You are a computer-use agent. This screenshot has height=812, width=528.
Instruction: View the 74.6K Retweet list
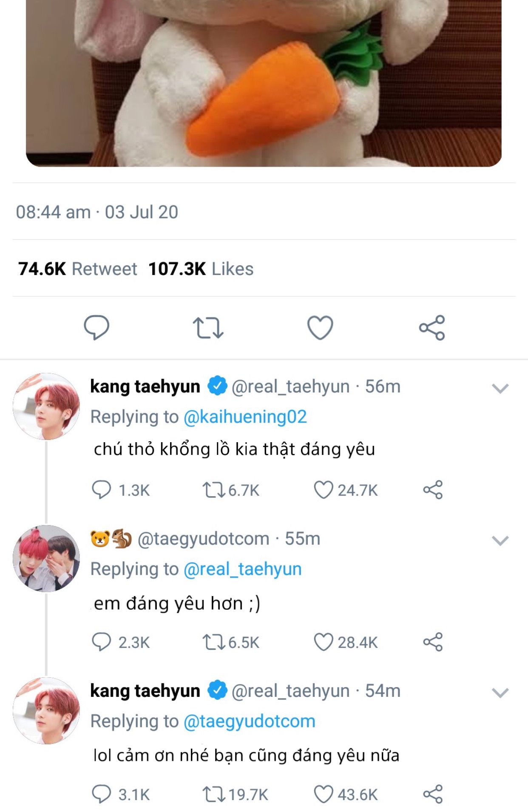coord(77,269)
